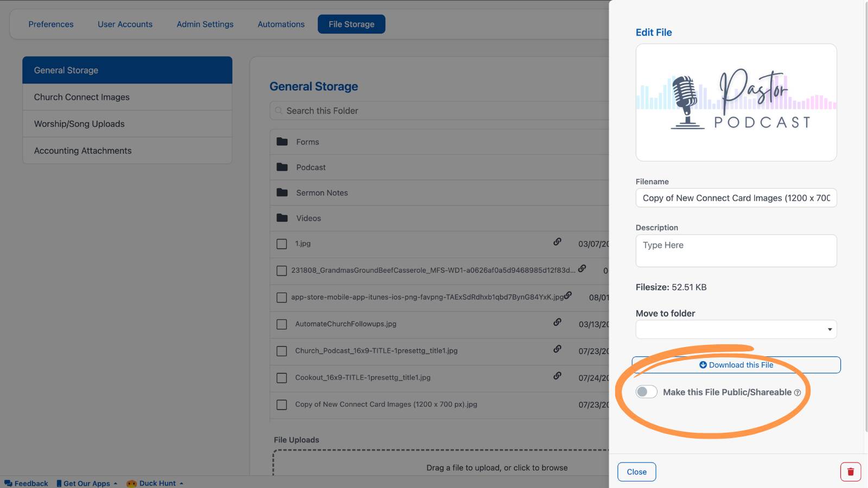Screen dimensions: 868x488
Task: Click link icon for Church_Podcast_16x9 file
Action: (x=557, y=349)
